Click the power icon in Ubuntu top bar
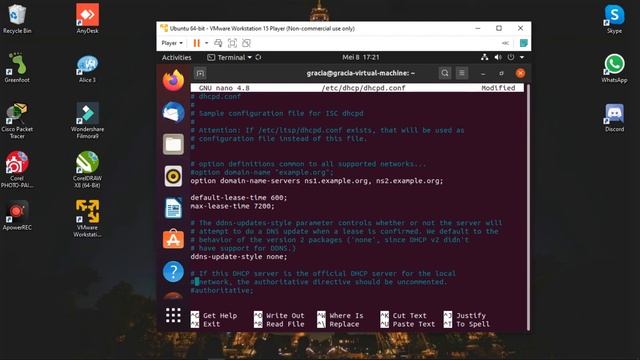Viewport: 640px width, 360px height. point(511,58)
